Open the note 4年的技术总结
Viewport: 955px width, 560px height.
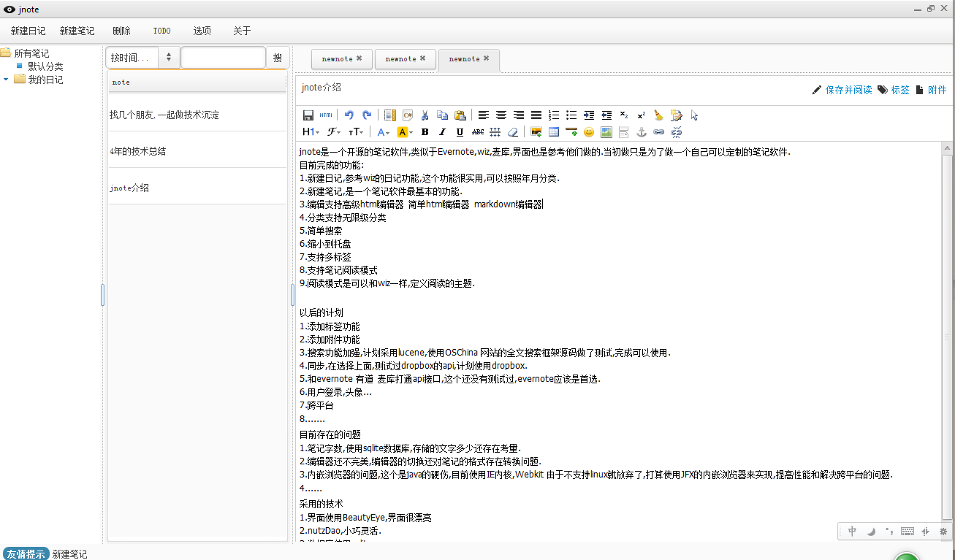(197, 151)
